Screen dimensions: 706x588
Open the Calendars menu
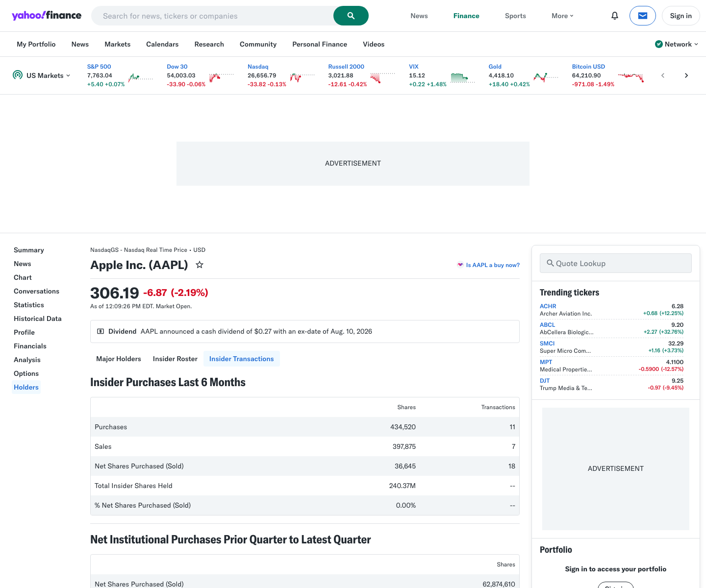coord(162,44)
